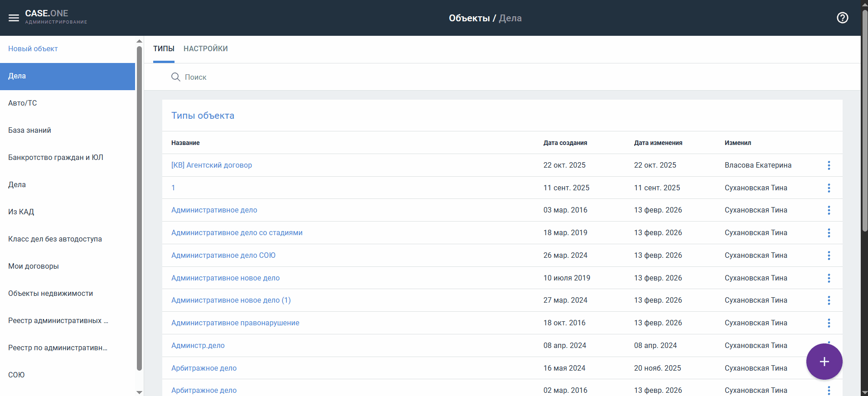Click the help question mark icon
This screenshot has width=868, height=396.
842,18
